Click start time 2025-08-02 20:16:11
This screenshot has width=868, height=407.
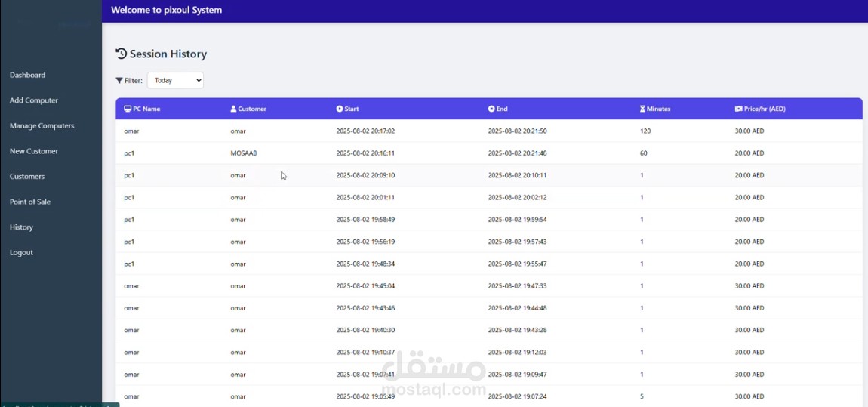[x=365, y=153]
